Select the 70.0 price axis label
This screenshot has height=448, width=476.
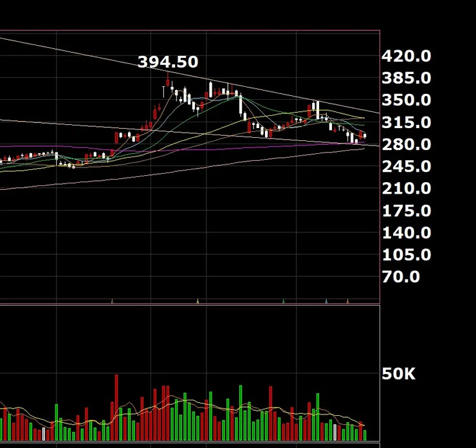point(401,277)
